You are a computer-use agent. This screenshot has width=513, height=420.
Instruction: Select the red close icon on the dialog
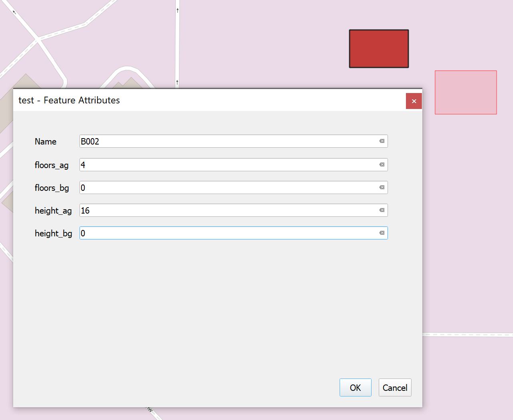pos(414,101)
